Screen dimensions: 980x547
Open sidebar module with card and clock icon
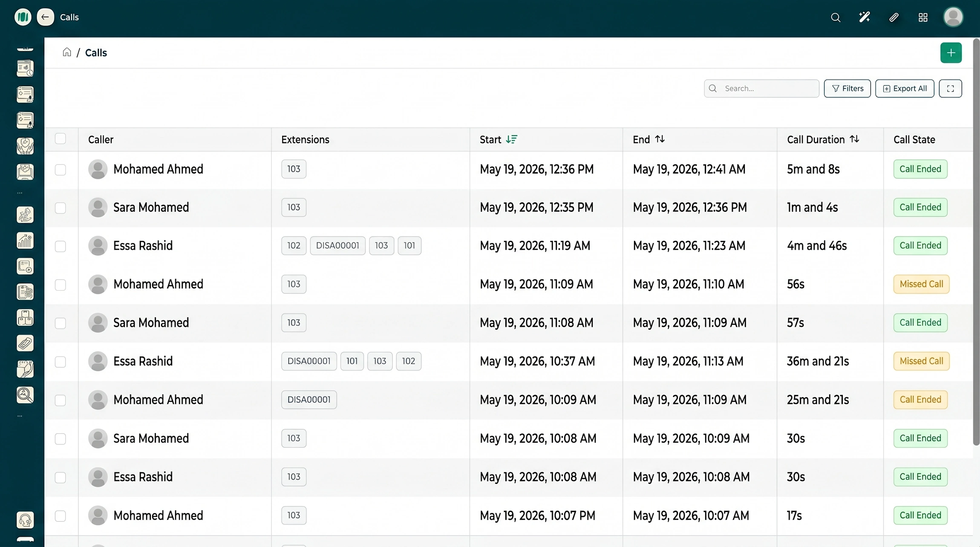(25, 68)
